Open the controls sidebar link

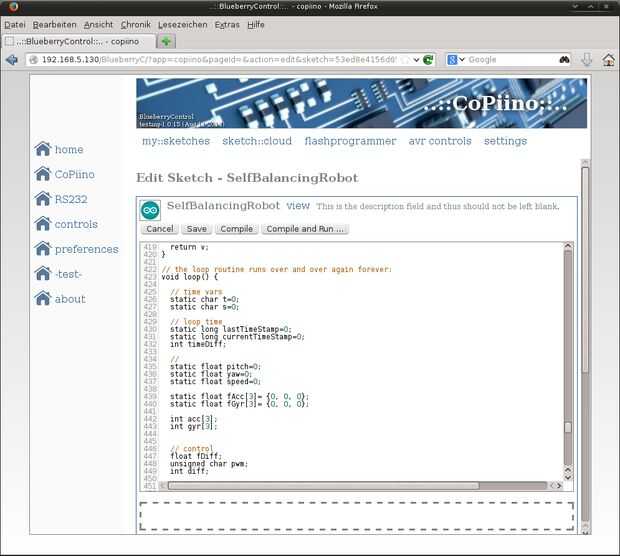(76, 224)
